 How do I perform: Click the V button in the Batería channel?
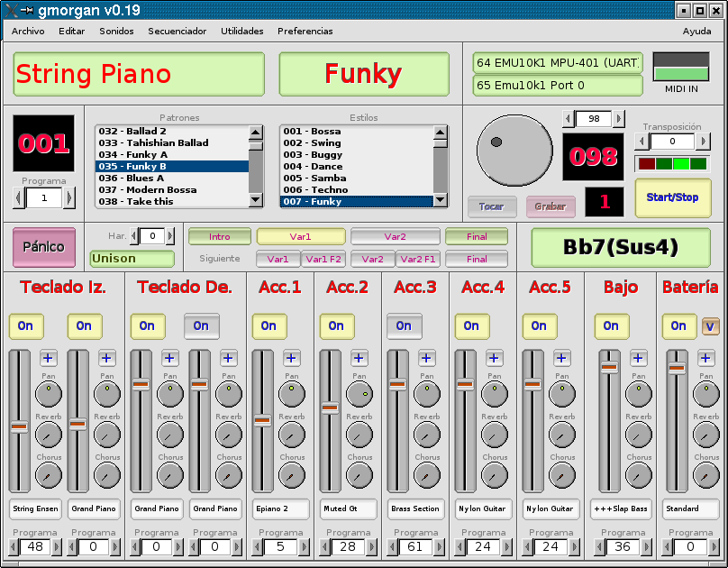(x=710, y=326)
